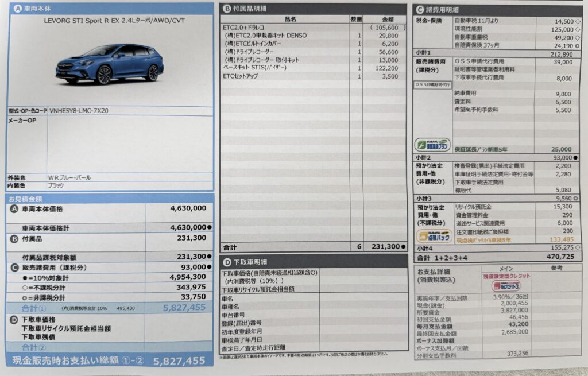This screenshot has width=588, height=376.
Task: Click the メーカーOP label
Action: [x=22, y=121]
